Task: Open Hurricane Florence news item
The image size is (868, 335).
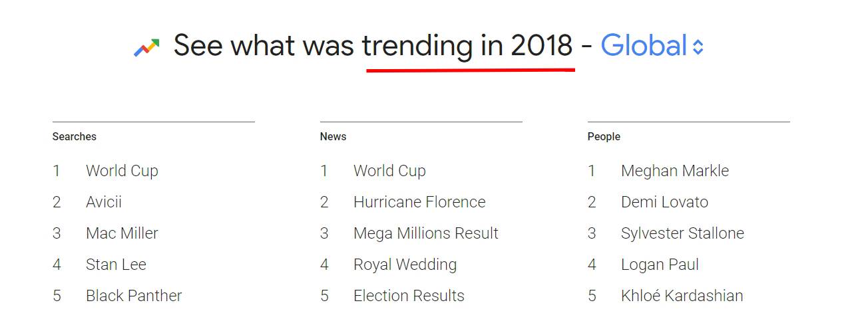Action: (x=419, y=202)
